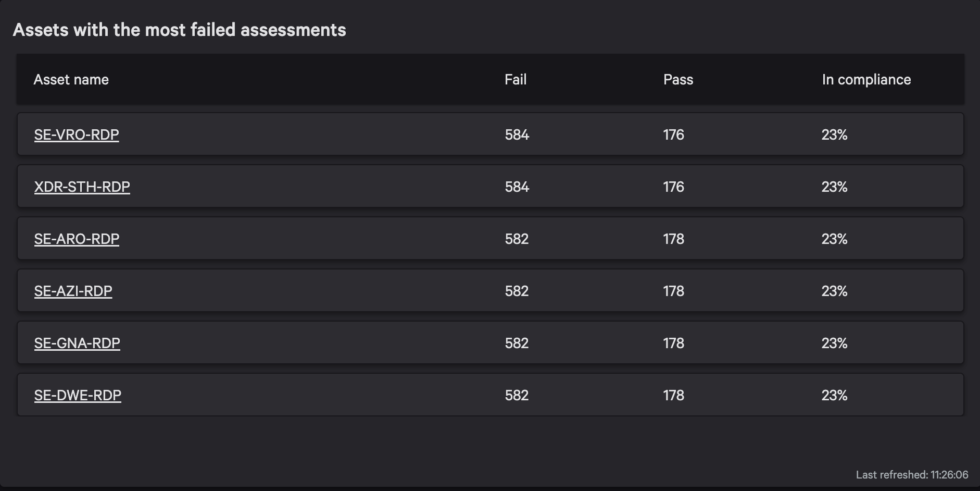Select the Pass count for SE-VRO-RDP
This screenshot has height=491, width=980.
(x=673, y=135)
